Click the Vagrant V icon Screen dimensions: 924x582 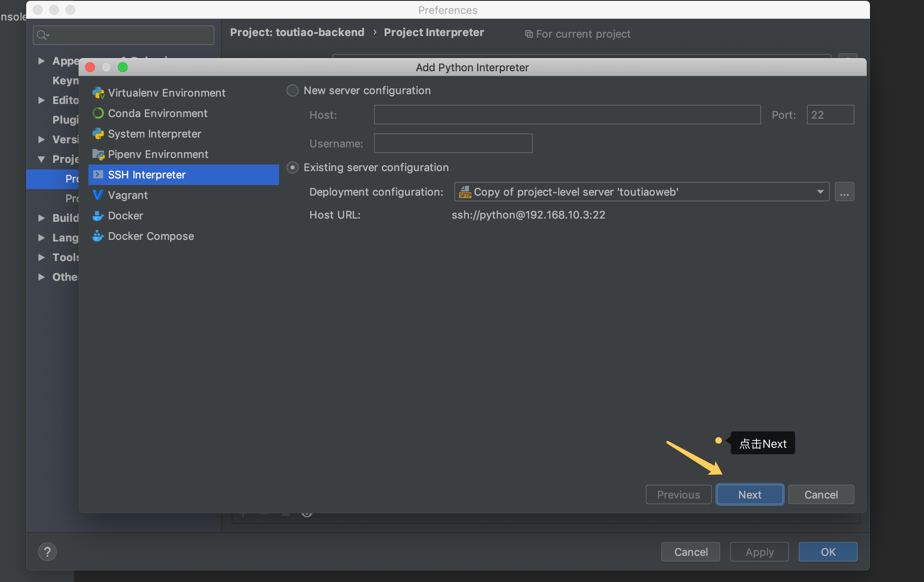point(98,195)
